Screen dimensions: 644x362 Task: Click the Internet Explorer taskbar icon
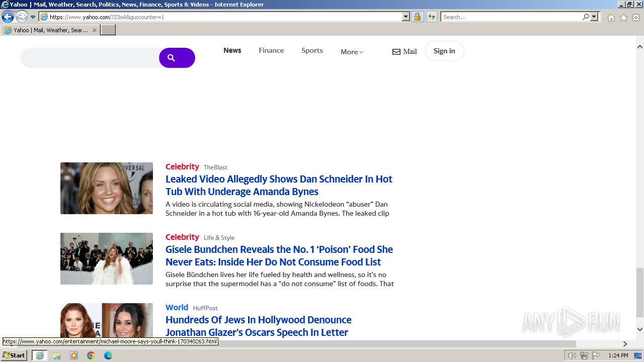pos(40,355)
